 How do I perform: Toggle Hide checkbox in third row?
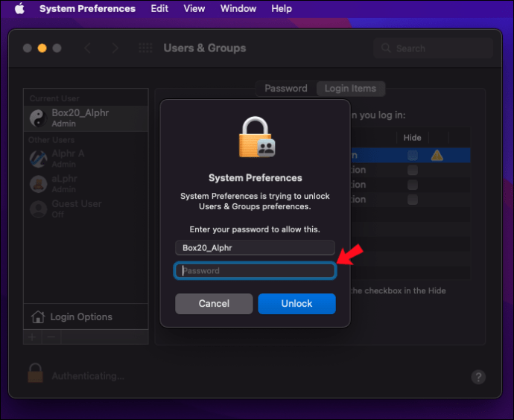413,185
